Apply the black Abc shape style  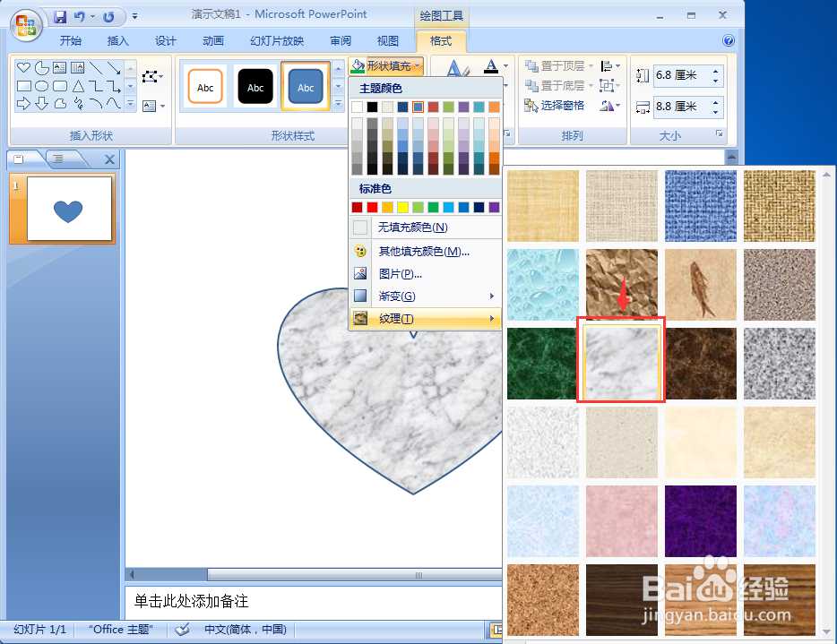[x=255, y=86]
